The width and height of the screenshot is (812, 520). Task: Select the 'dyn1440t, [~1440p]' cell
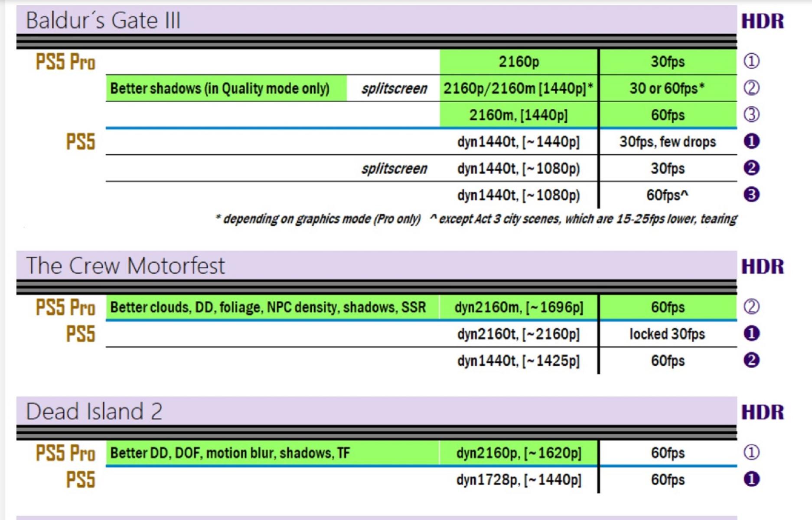[519, 142]
